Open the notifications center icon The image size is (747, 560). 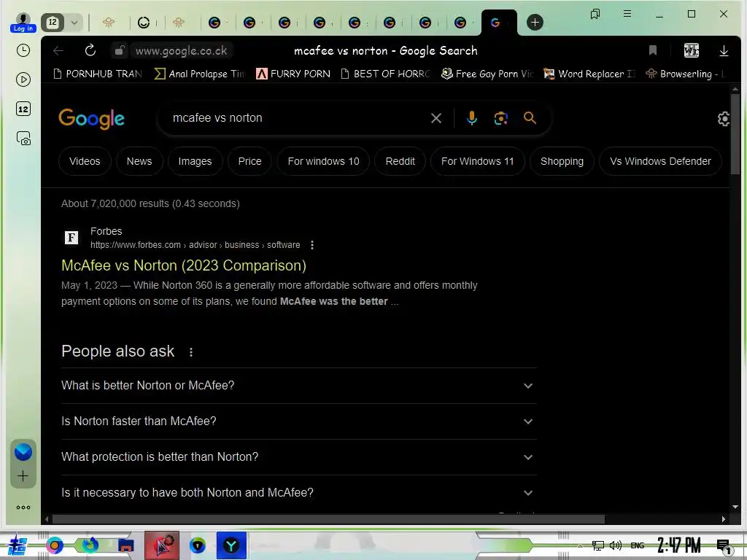724,545
